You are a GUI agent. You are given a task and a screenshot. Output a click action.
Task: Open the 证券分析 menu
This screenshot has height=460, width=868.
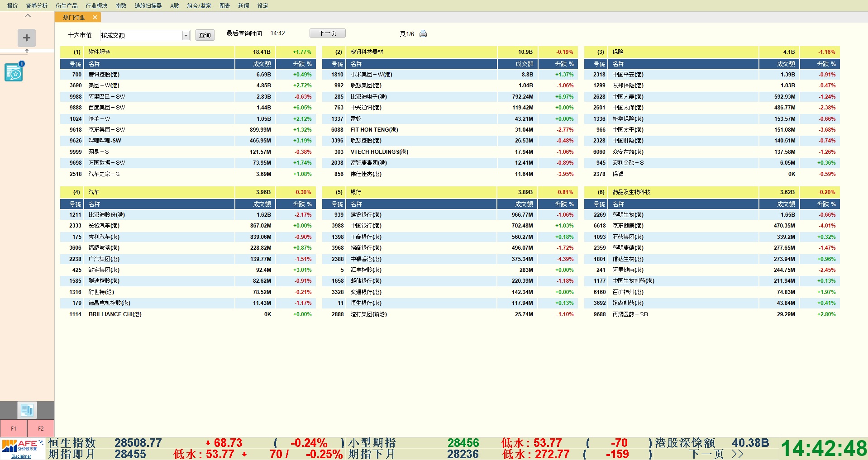point(37,5)
